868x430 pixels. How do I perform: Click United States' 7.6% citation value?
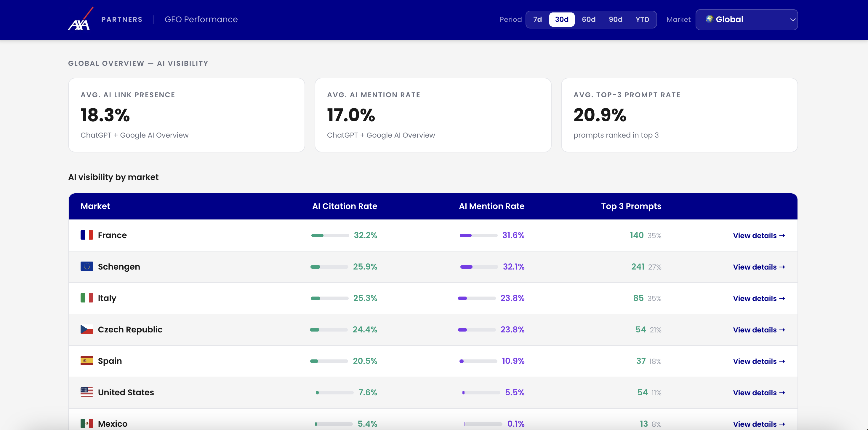point(368,392)
